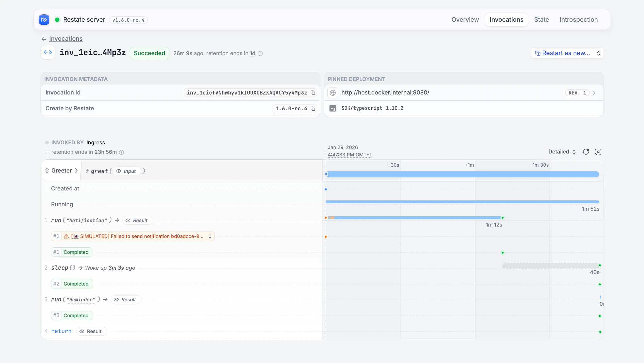Viewport: 644px width, 363px height.
Task: Copy the Restate version 1.6.0-rc.4
Action: [x=313, y=109]
